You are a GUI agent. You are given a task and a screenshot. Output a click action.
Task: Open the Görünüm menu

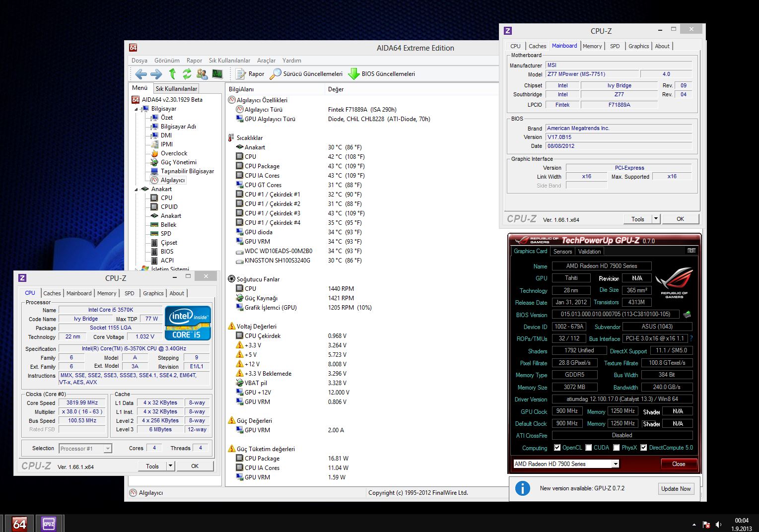pos(167,61)
